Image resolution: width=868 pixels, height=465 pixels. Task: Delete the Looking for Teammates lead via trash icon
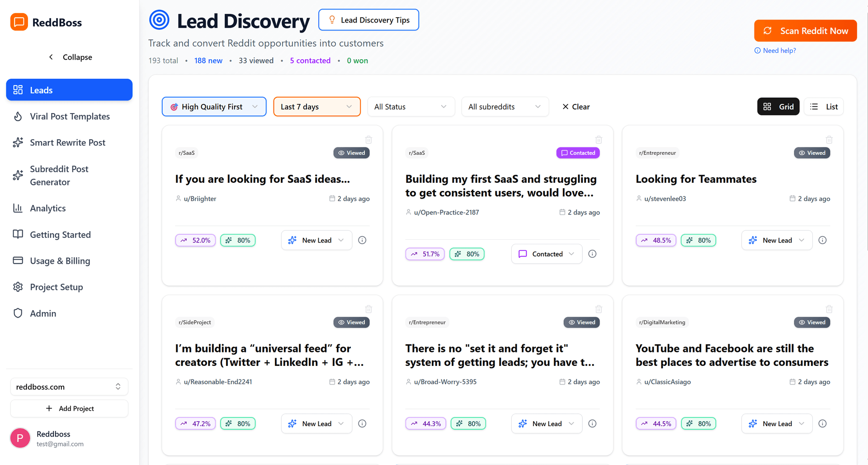829,140
